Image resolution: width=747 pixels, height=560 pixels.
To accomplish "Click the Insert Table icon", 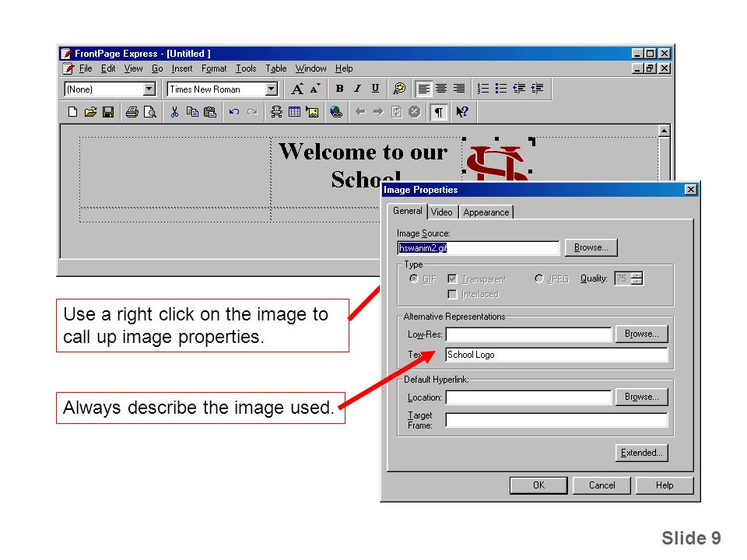I will click(x=294, y=112).
